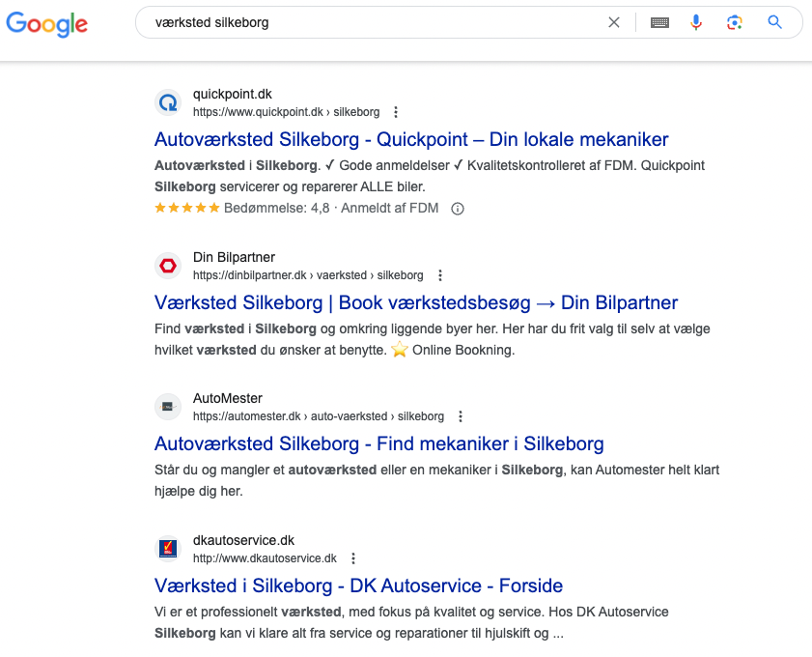This screenshot has width=812, height=657.
Task: Open the DK Autoservice - Forside link
Action: point(358,586)
